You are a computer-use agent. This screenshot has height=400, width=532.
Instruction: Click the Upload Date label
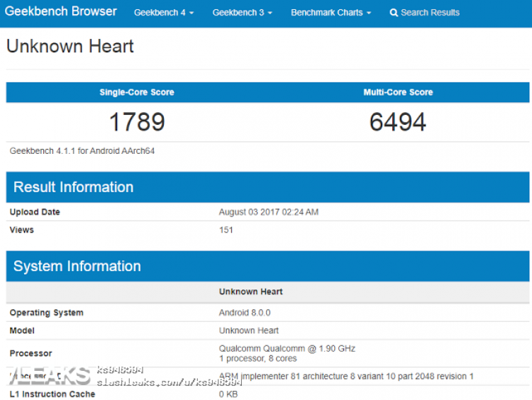point(35,212)
